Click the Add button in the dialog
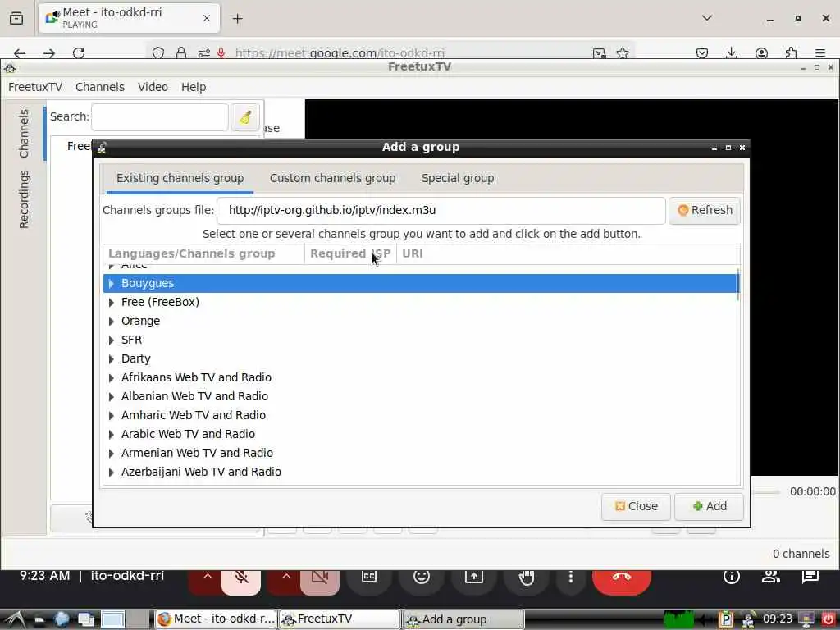840x630 pixels. pyautogui.click(x=709, y=506)
